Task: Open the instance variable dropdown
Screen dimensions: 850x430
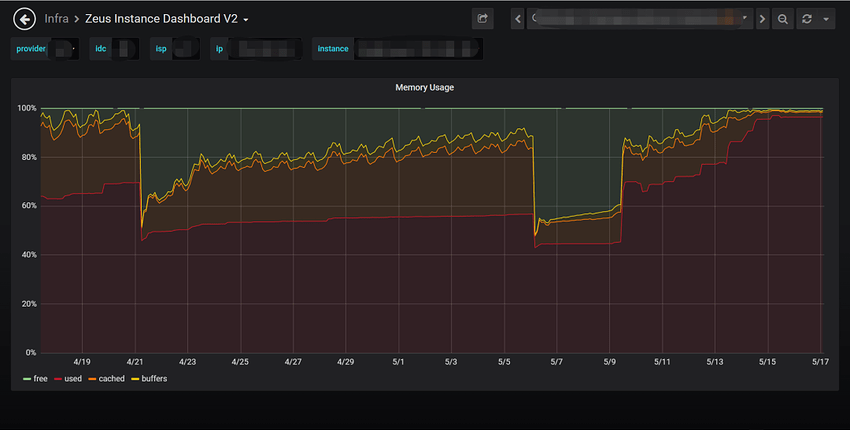Action: tap(418, 49)
